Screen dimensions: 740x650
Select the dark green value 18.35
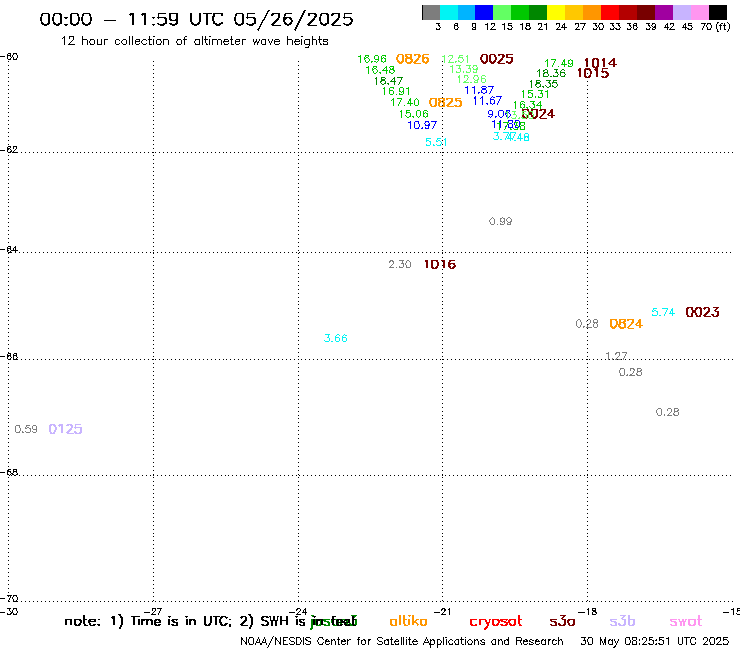(543, 84)
